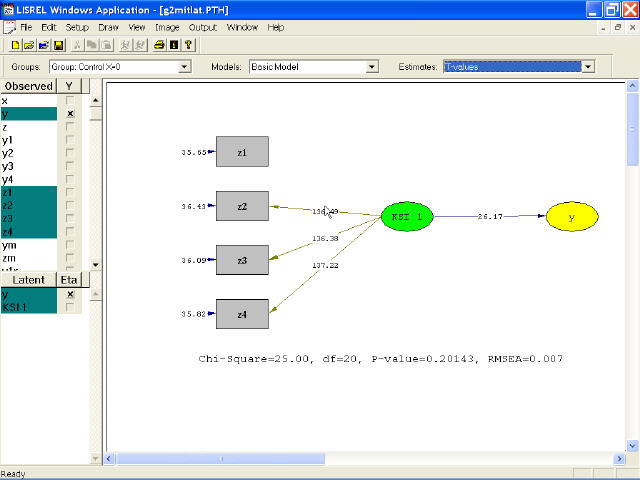Click the Open folder toolbar icon
640x480 pixels.
click(30, 45)
